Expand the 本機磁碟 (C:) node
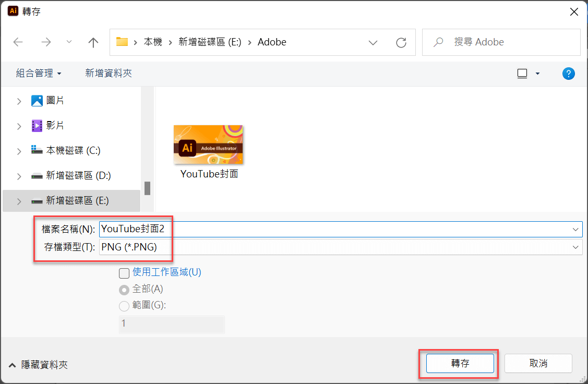 point(19,151)
